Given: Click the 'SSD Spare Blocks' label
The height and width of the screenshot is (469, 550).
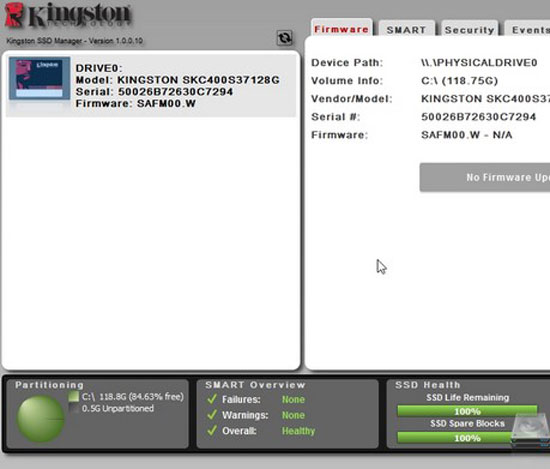Looking at the screenshot, I should [468, 423].
